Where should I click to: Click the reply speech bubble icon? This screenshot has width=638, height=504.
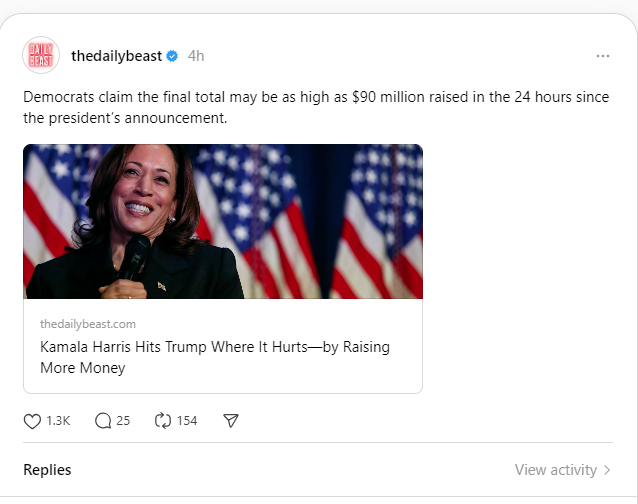[103, 421]
